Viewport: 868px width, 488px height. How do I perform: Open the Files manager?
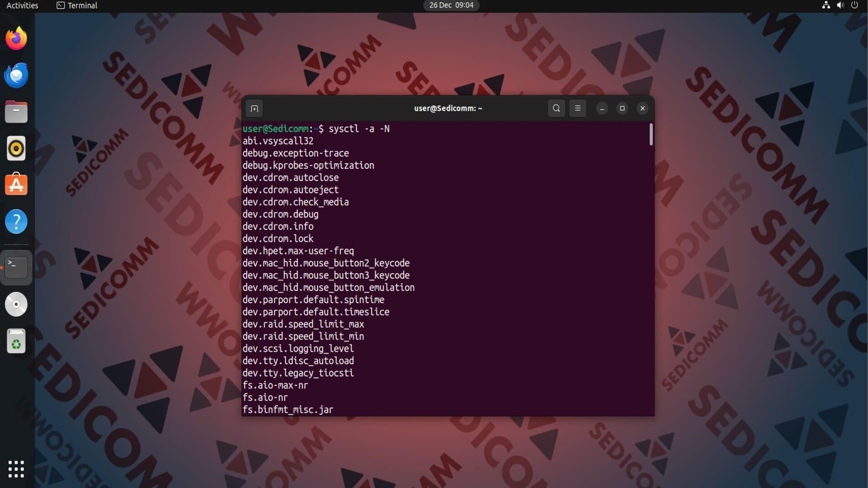16,112
